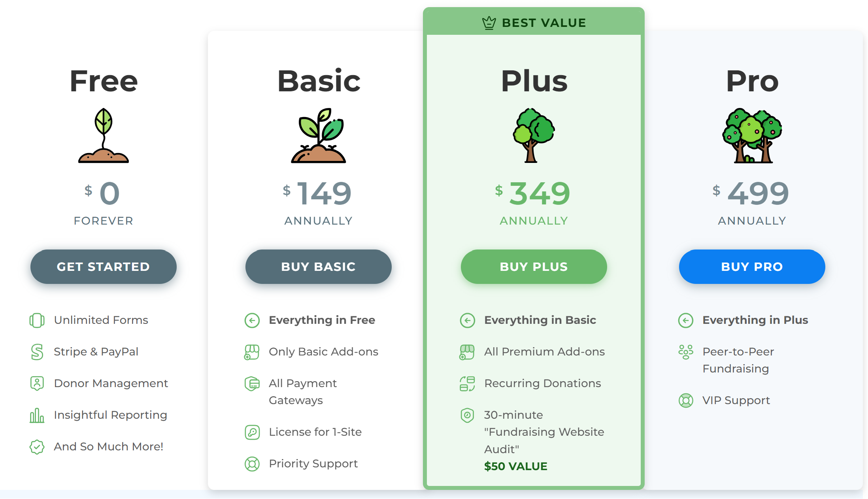
Task: Click the bar chart Insightful Reporting icon
Action: (37, 415)
